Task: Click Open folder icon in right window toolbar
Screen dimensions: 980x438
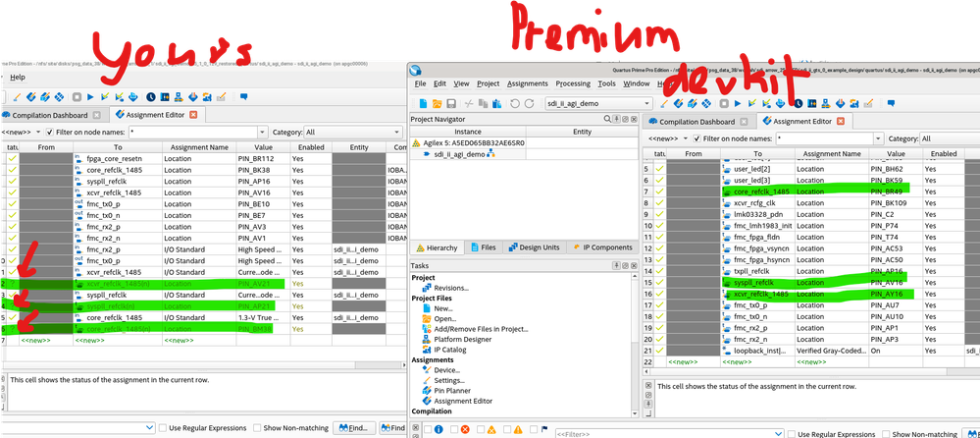Action: tap(437, 103)
